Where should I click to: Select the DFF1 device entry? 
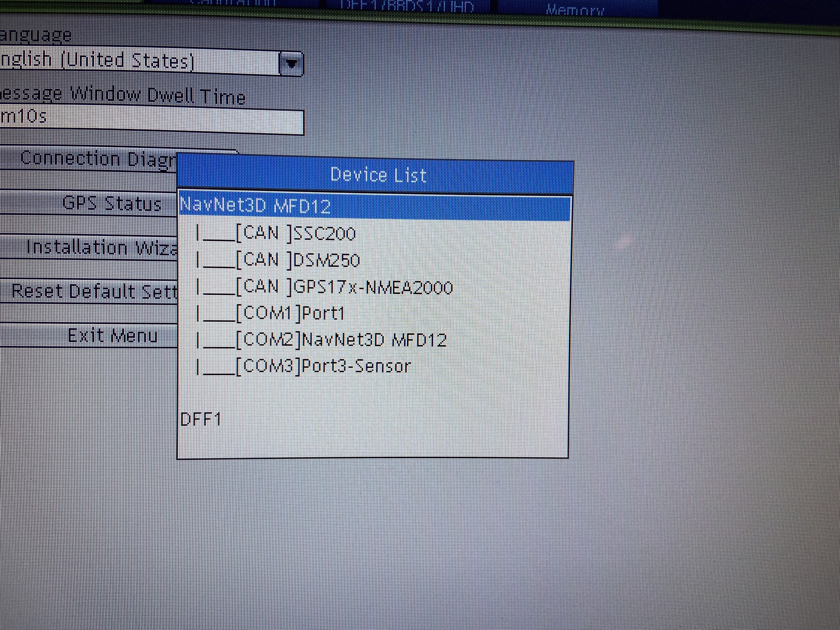(201, 419)
